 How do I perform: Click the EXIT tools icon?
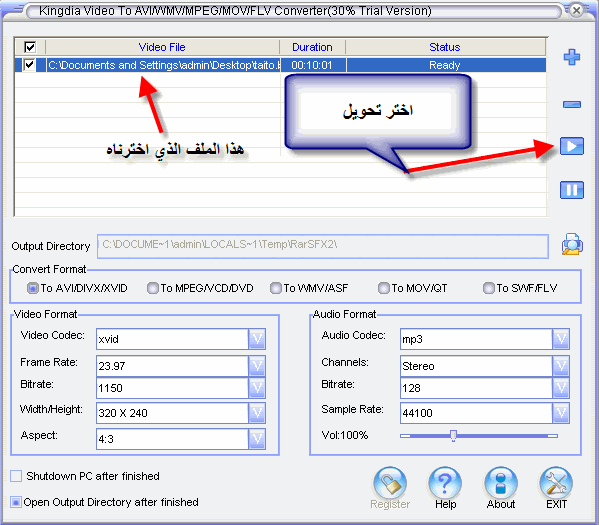tap(556, 483)
